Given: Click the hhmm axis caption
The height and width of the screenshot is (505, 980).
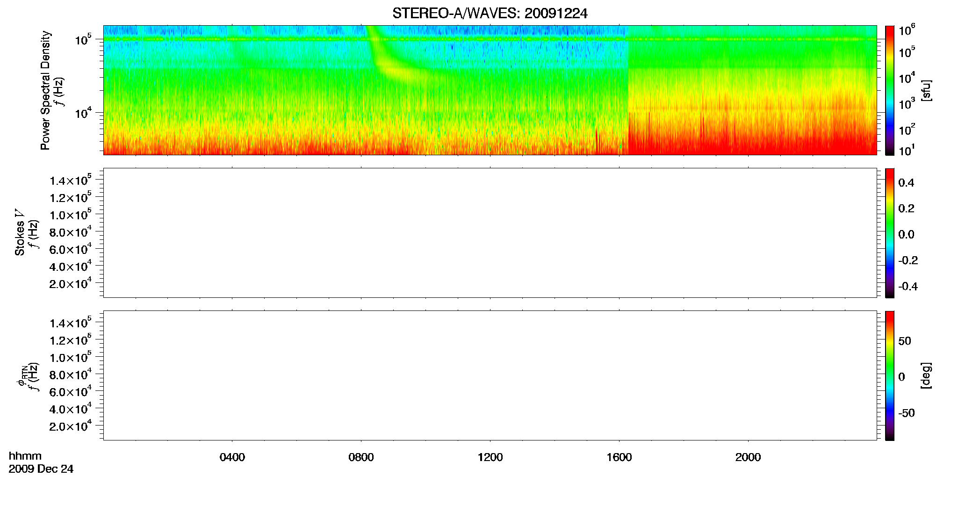Looking at the screenshot, I should [x=25, y=456].
